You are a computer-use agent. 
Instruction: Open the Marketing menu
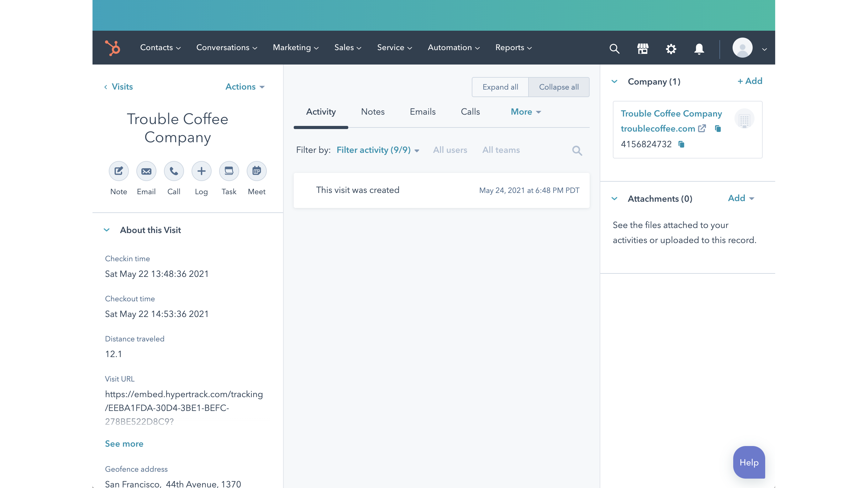point(296,48)
